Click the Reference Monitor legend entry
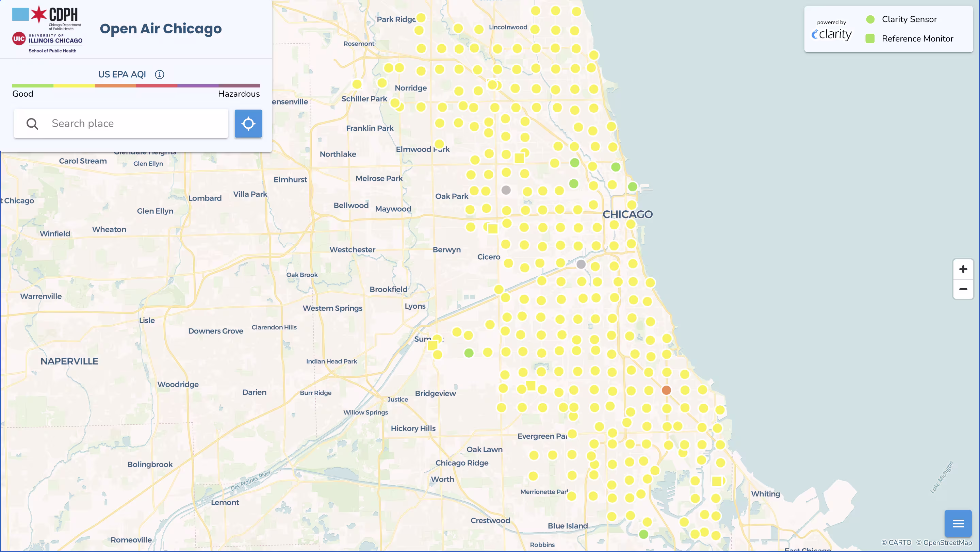980x552 pixels. [917, 39]
